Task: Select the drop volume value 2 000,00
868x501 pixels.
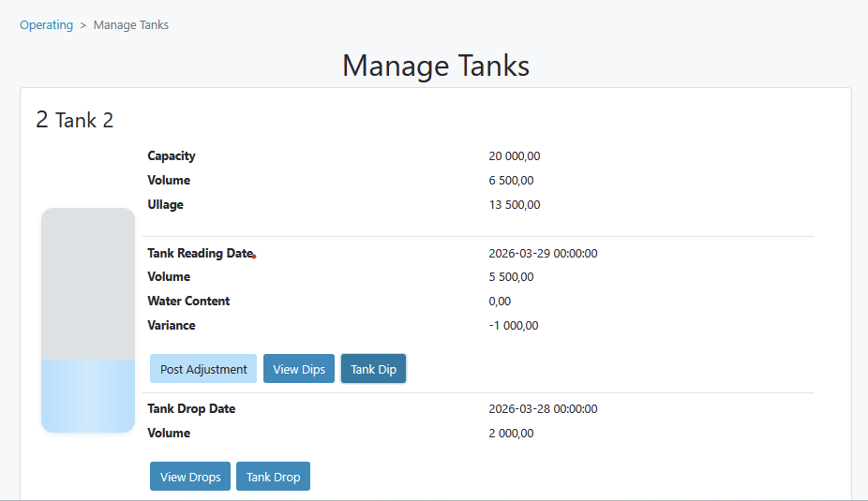Action: pyautogui.click(x=511, y=434)
